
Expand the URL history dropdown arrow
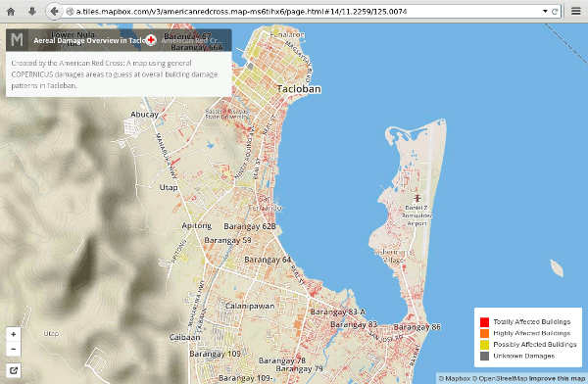(545, 11)
